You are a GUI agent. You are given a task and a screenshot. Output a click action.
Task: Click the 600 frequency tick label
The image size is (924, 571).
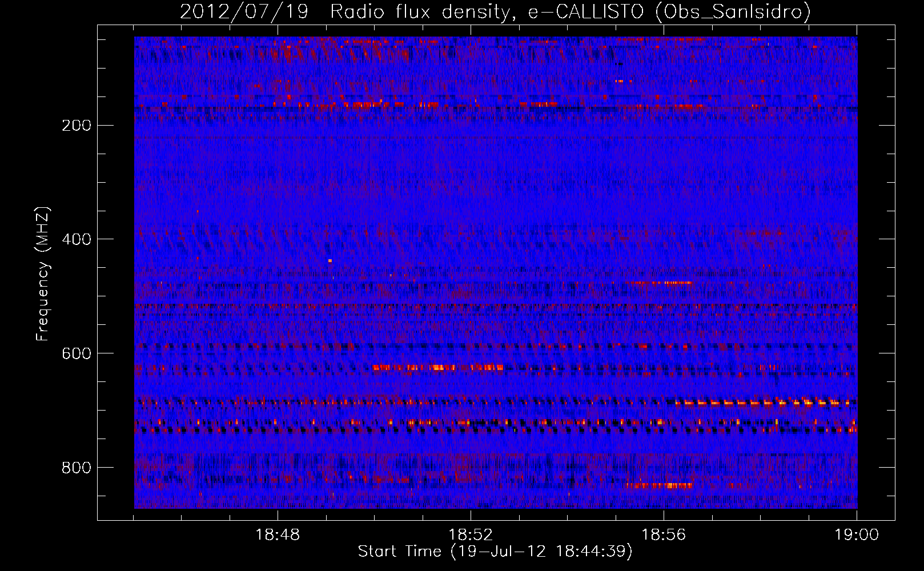click(x=77, y=353)
